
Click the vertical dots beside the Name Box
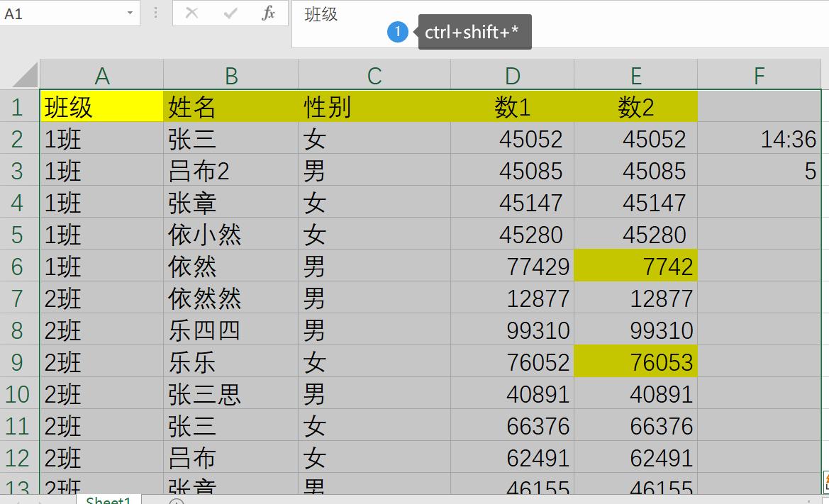155,12
